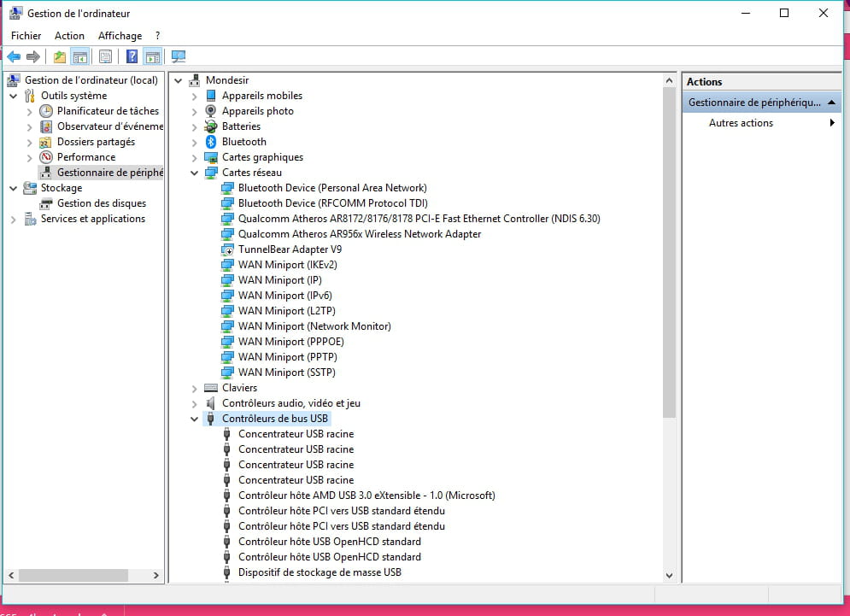The image size is (850, 616).
Task: Select the Cartes réseau label
Action: 251,173
